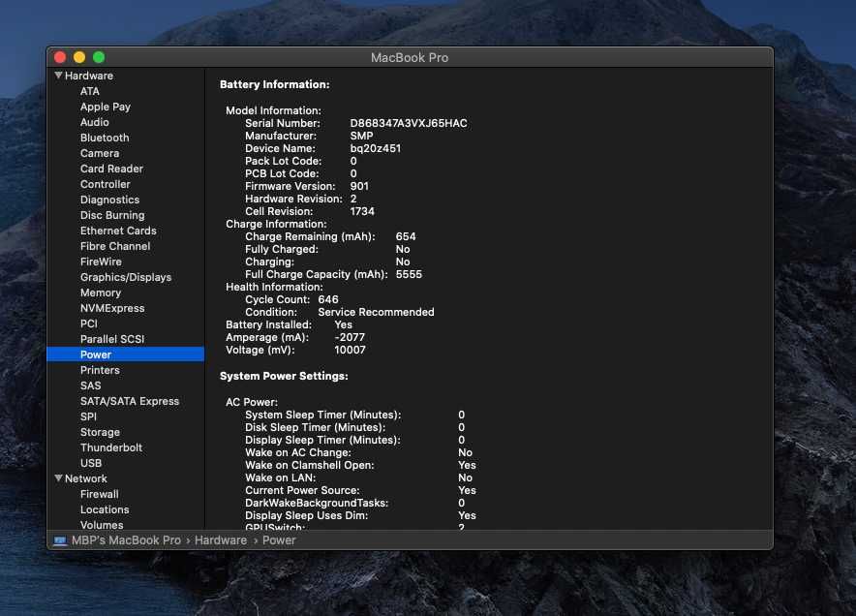856x616 pixels.
Task: Select Power in the bottom path bar
Action: click(279, 540)
